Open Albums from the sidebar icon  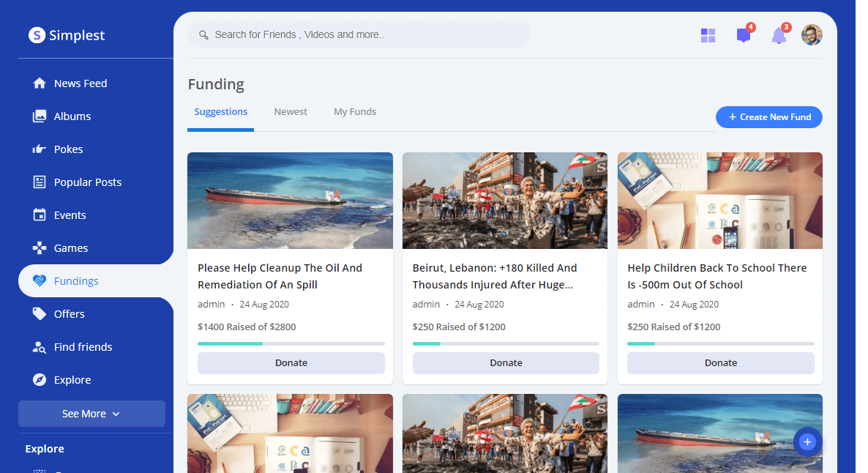tap(40, 116)
